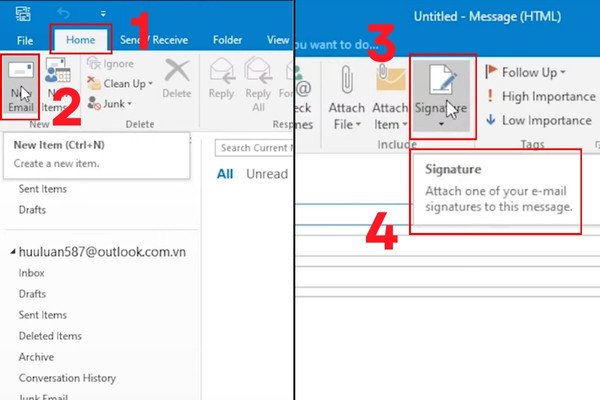Open Drafts folder under the account
The width and height of the screenshot is (600, 400).
[x=32, y=294]
